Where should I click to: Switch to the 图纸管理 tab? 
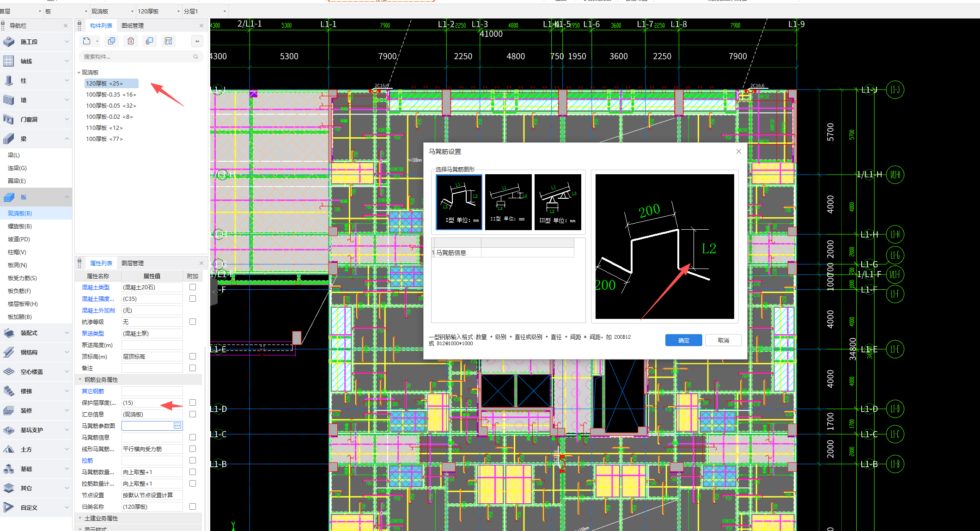click(133, 25)
